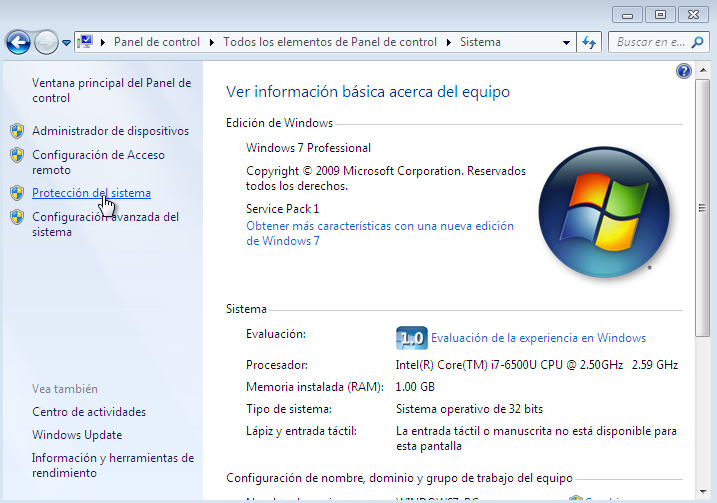Click the 1.0 experience rating badge
717x503 pixels.
coord(412,337)
